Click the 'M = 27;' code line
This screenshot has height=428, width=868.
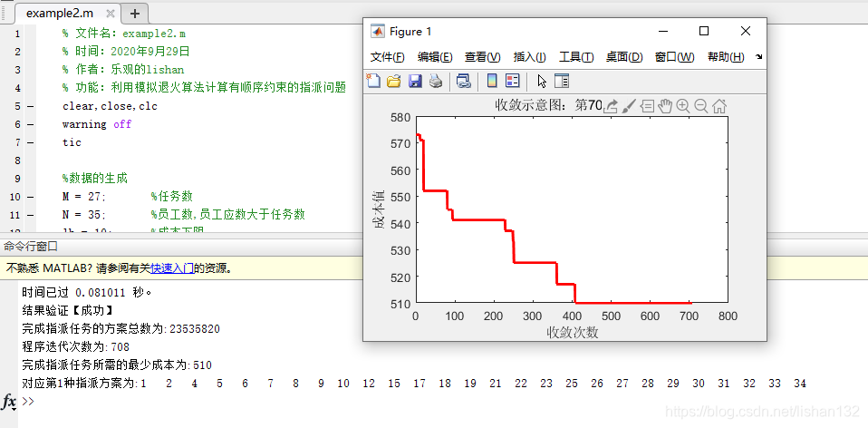[83, 197]
